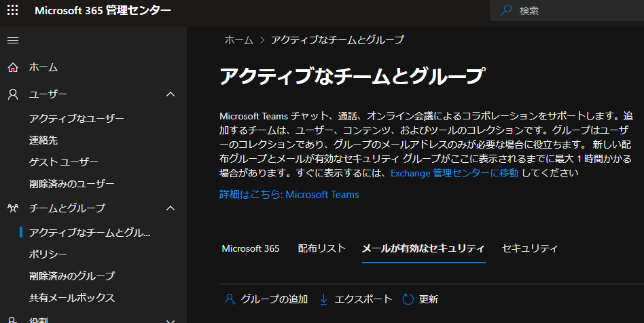Viewport: 644px width, 323px height.
Task: Click the home icon in the sidebar
Action: pyautogui.click(x=13, y=67)
